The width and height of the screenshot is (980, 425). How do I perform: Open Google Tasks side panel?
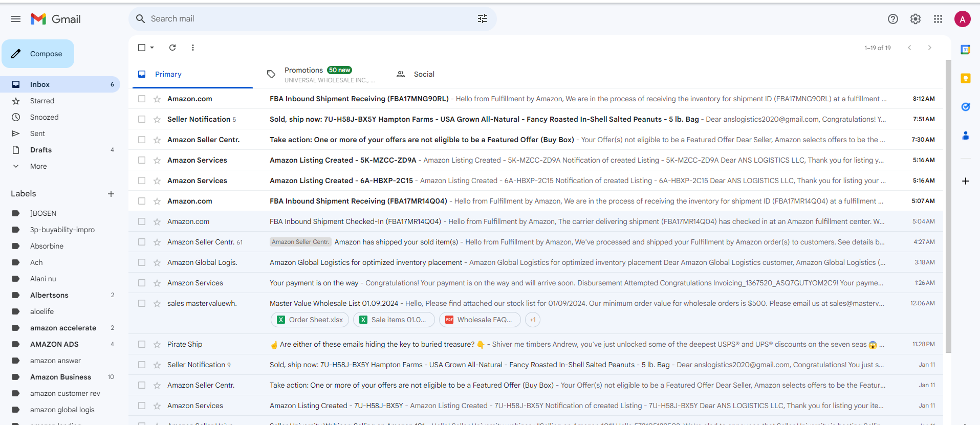pos(966,107)
